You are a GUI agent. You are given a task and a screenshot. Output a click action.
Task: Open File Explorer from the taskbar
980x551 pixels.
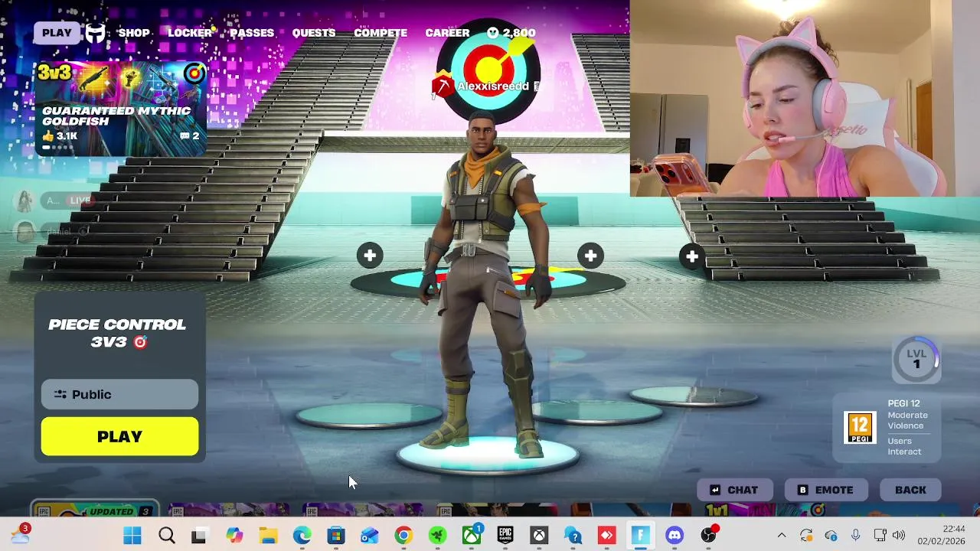click(x=267, y=535)
